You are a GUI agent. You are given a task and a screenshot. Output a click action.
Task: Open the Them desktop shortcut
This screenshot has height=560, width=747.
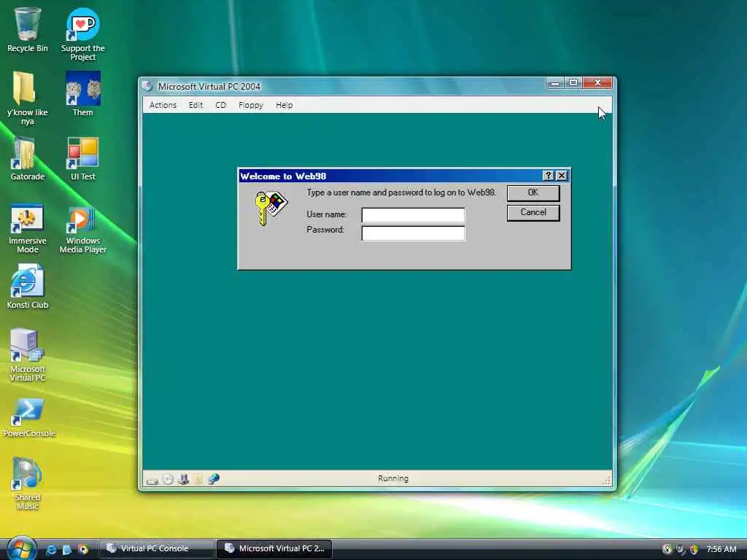[83, 94]
